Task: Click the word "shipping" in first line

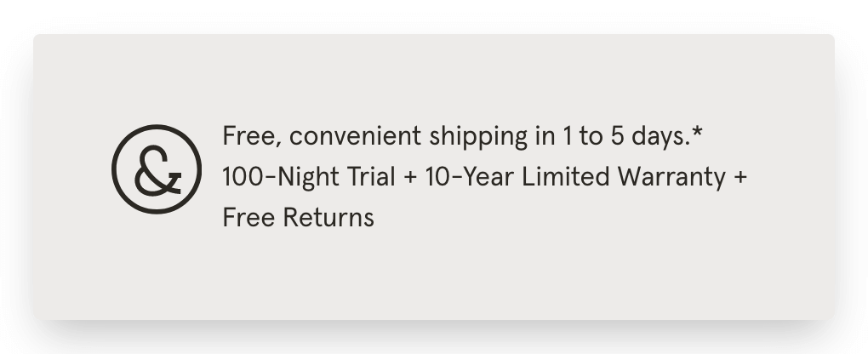Action: pos(478,137)
